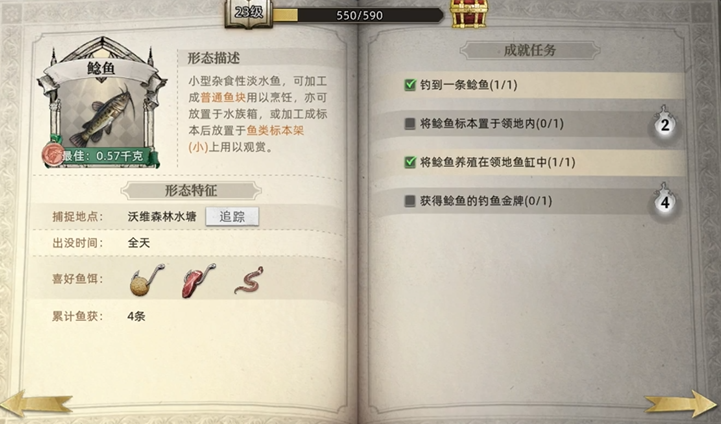The width and height of the screenshot is (721, 424).
Task: Select the earthworm bait icon
Action: coord(249,280)
